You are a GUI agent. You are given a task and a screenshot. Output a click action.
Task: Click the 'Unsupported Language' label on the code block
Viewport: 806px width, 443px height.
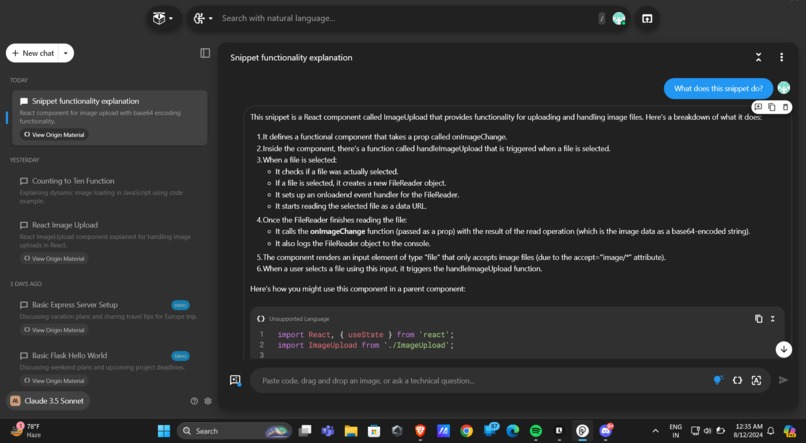coord(299,319)
